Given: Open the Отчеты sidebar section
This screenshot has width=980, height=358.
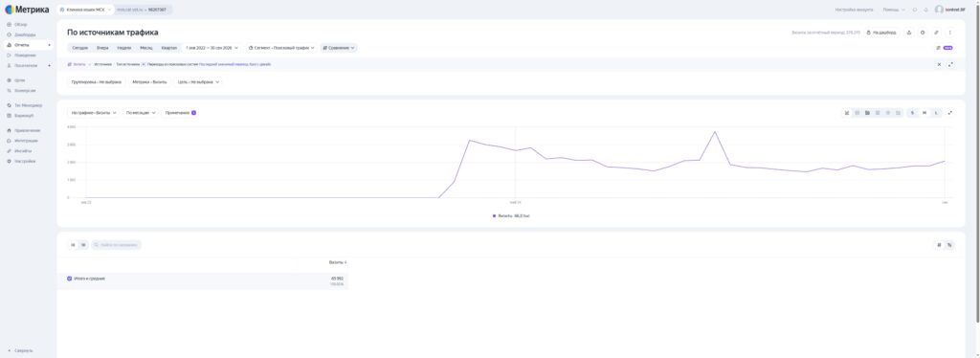Looking at the screenshot, I should 22,45.
